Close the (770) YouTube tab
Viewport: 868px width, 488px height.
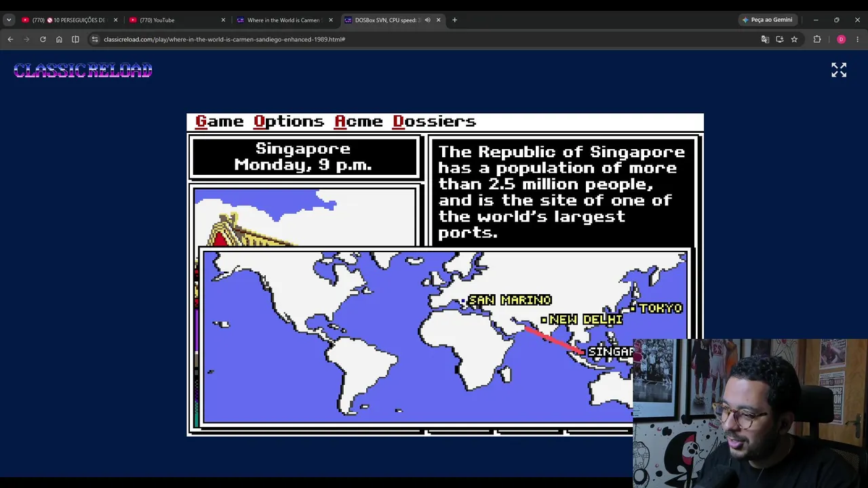223,20
